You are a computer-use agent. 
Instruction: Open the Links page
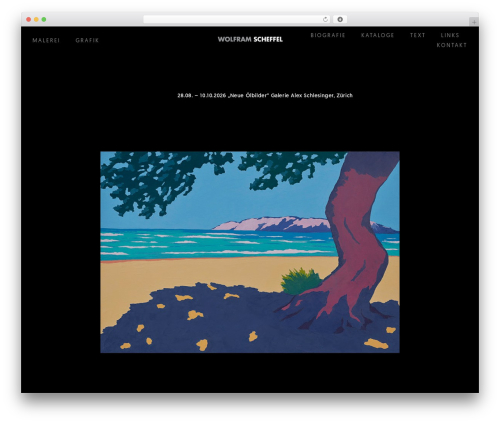450,35
